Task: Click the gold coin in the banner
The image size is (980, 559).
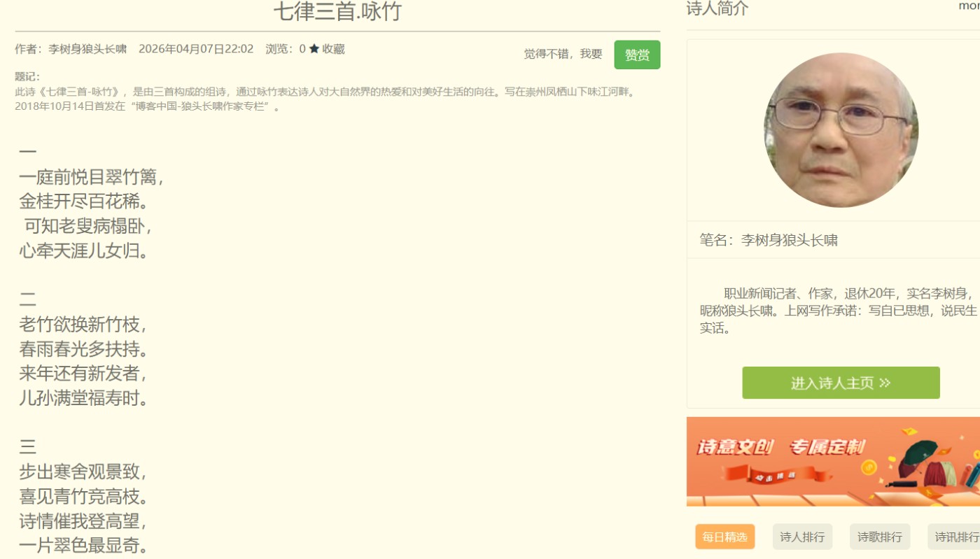Action: pos(869,467)
